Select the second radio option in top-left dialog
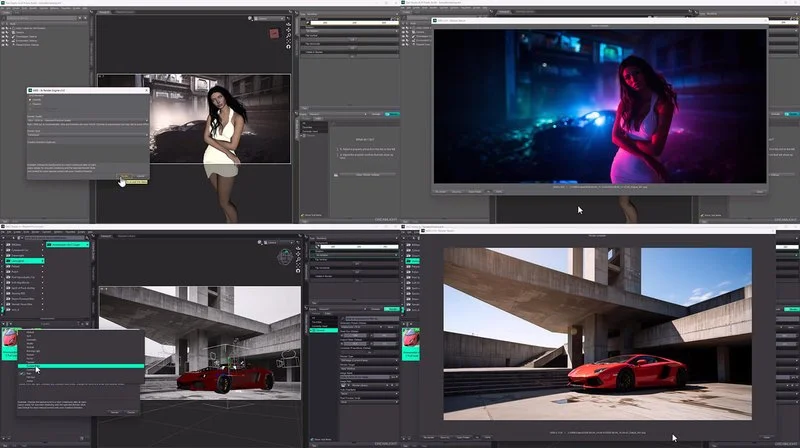800x448 pixels. click(30, 104)
